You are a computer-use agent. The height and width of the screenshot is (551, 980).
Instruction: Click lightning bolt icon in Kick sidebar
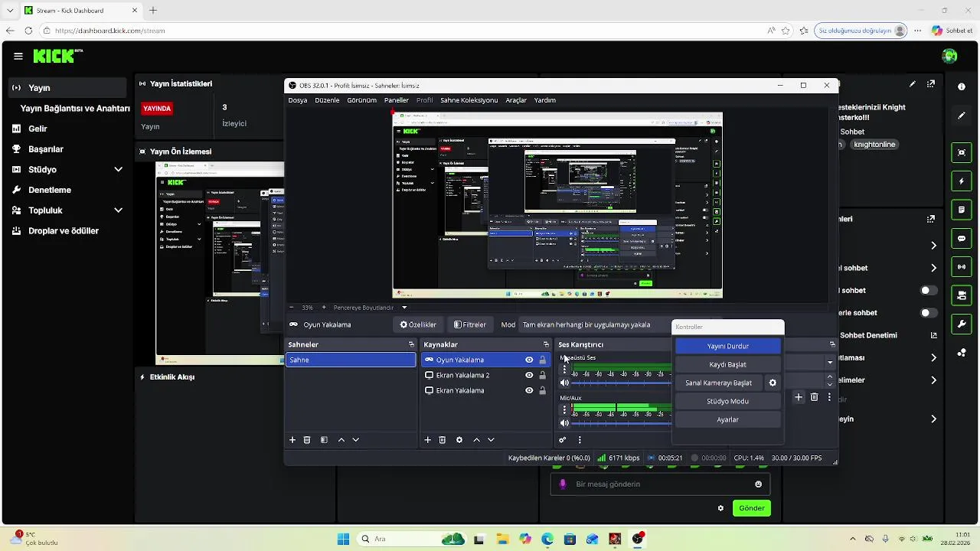click(x=962, y=181)
